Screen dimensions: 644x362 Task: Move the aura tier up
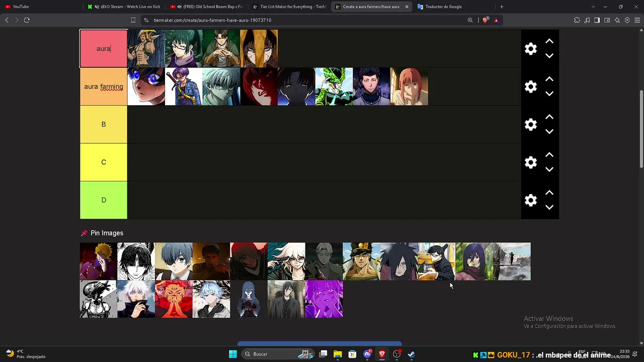(x=549, y=41)
